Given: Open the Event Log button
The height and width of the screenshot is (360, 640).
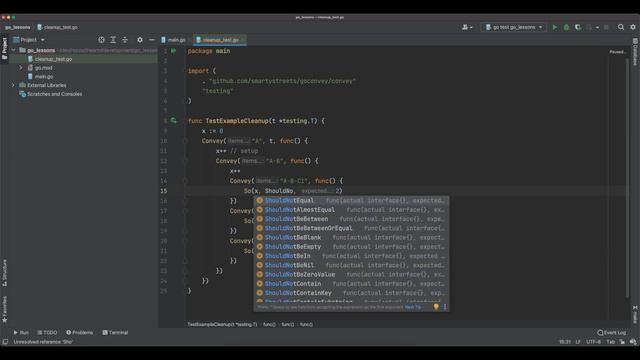Looking at the screenshot, I should click(x=611, y=333).
